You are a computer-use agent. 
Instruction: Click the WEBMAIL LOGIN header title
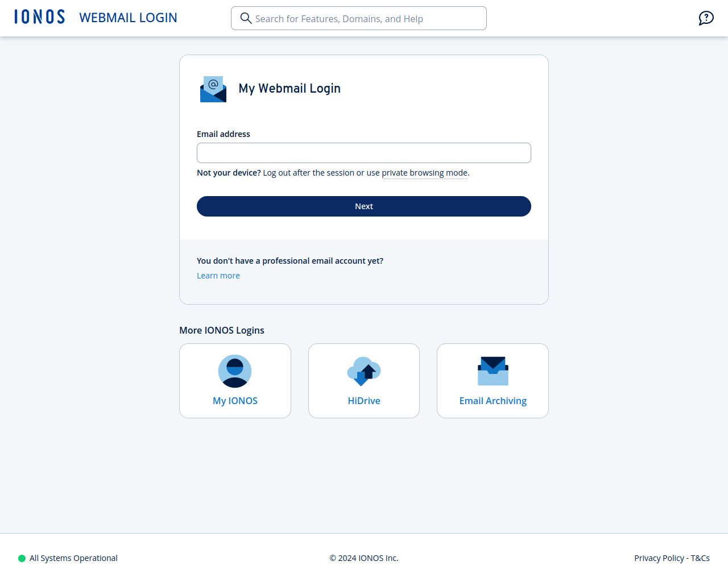point(129,18)
